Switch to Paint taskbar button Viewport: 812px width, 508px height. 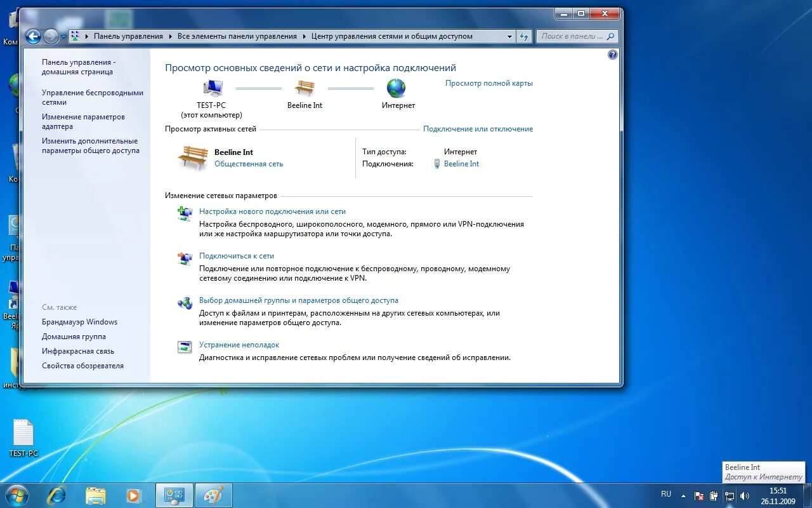click(x=214, y=495)
